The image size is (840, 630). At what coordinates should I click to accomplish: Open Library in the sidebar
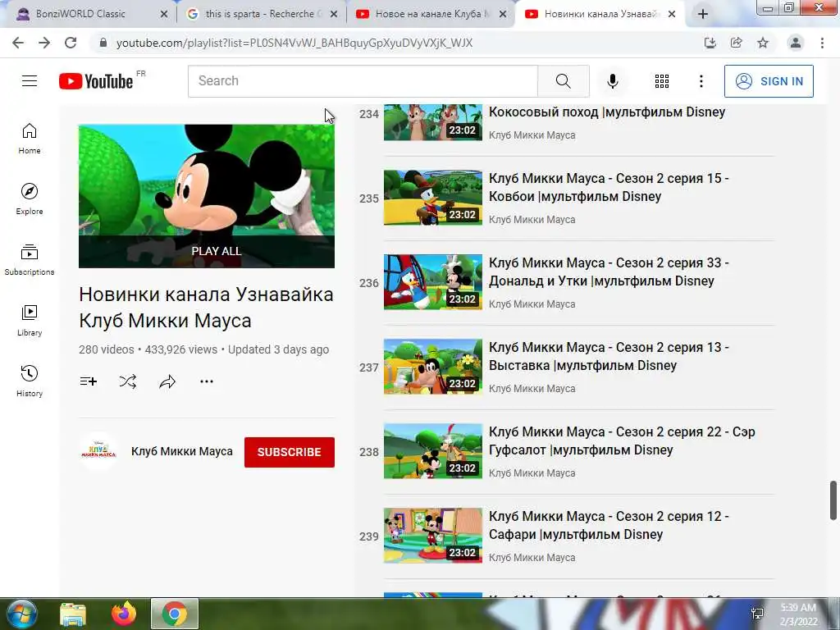[30, 321]
